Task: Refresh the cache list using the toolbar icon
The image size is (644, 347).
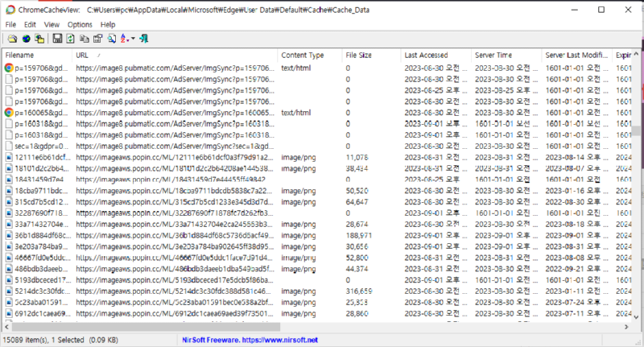Action: 72,39
